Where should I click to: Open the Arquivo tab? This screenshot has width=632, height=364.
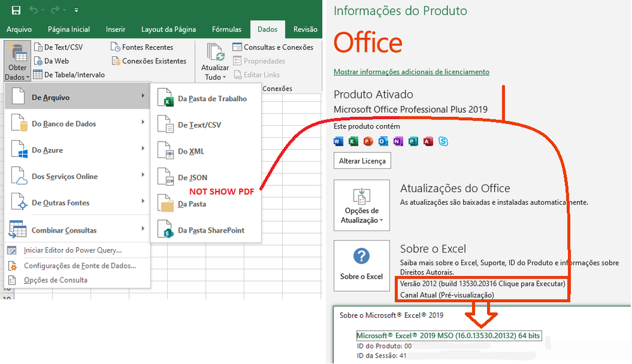coord(19,30)
